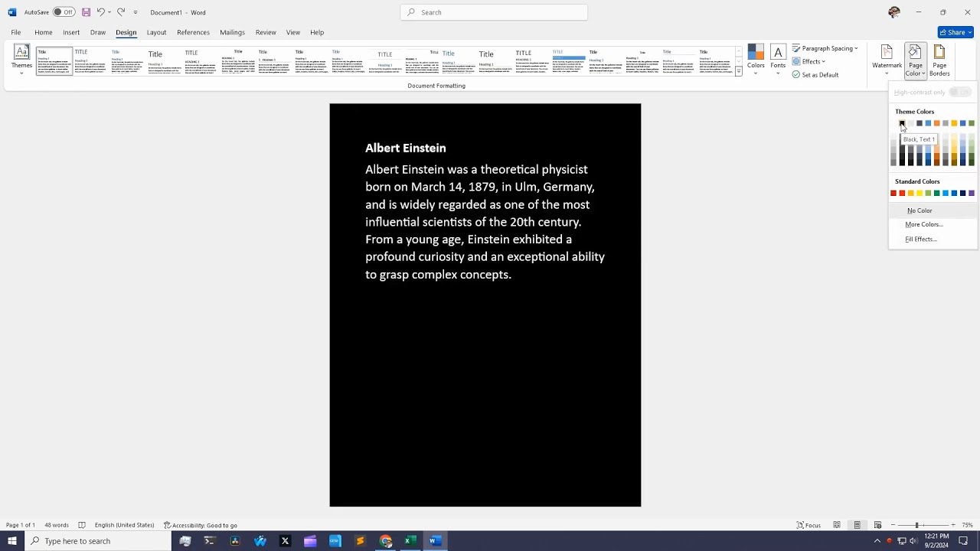Open the Effects dropdown
Viewport: 980px width, 551px height.
(808, 61)
